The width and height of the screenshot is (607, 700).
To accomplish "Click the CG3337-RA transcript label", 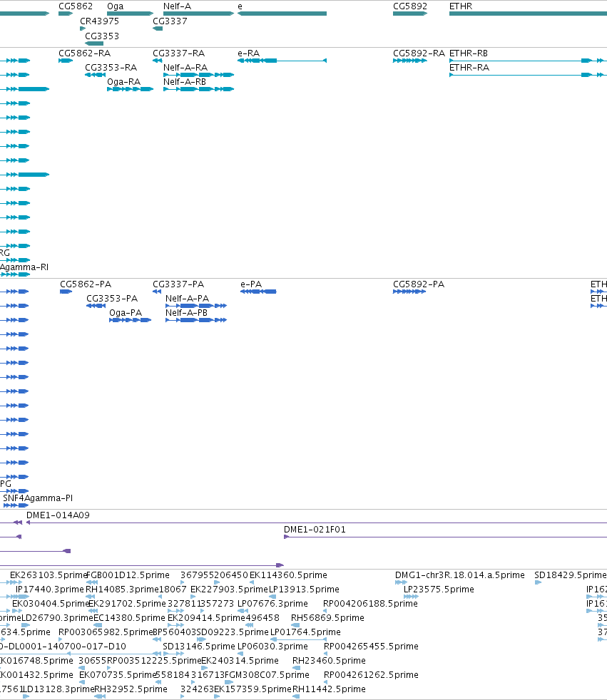I will [x=178, y=53].
